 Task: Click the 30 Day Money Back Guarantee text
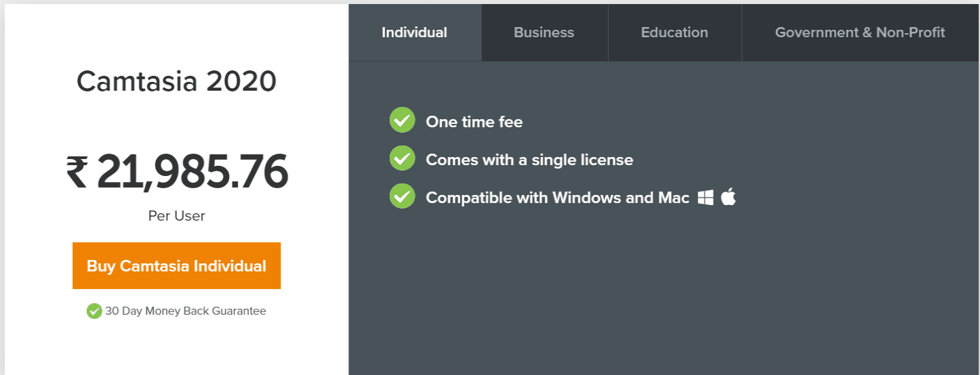(185, 311)
